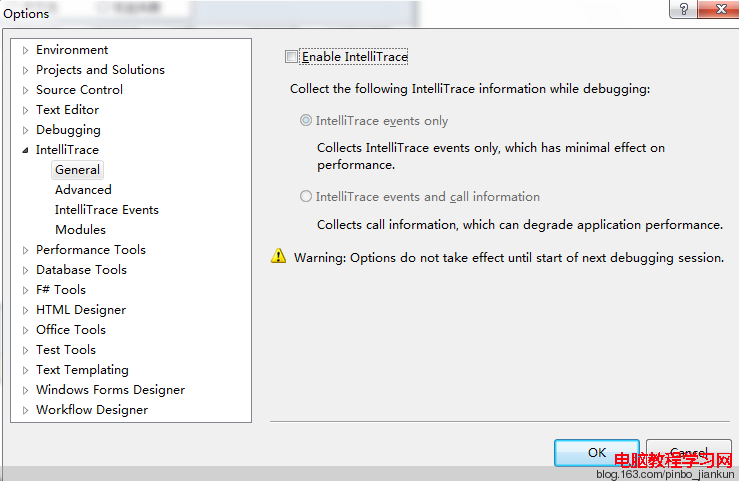739x481 pixels.
Task: Select the Text Editor label
Action: (67, 109)
